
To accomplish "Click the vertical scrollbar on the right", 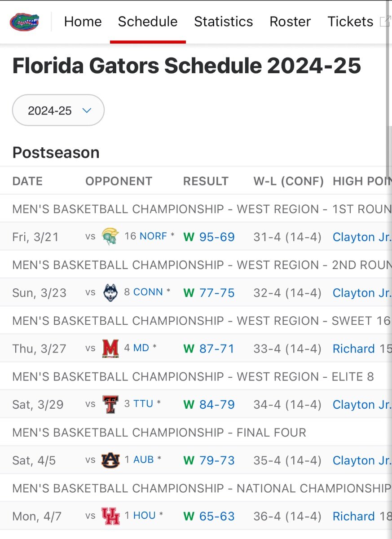I will click(388, 90).
